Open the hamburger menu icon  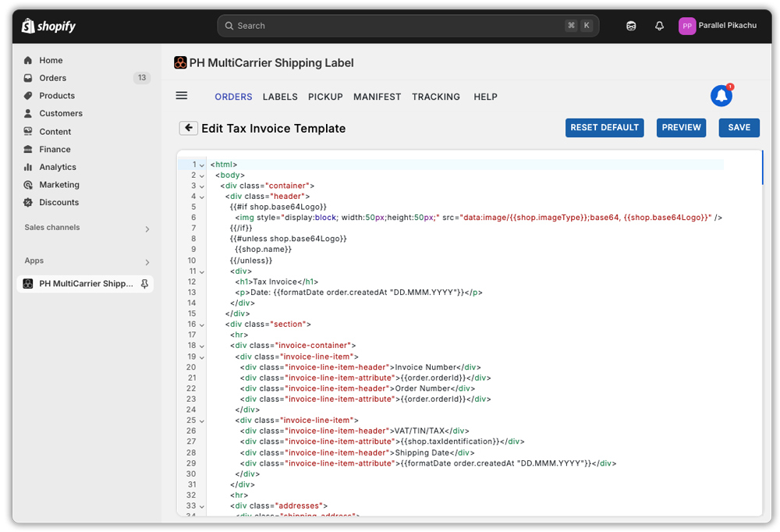(182, 95)
